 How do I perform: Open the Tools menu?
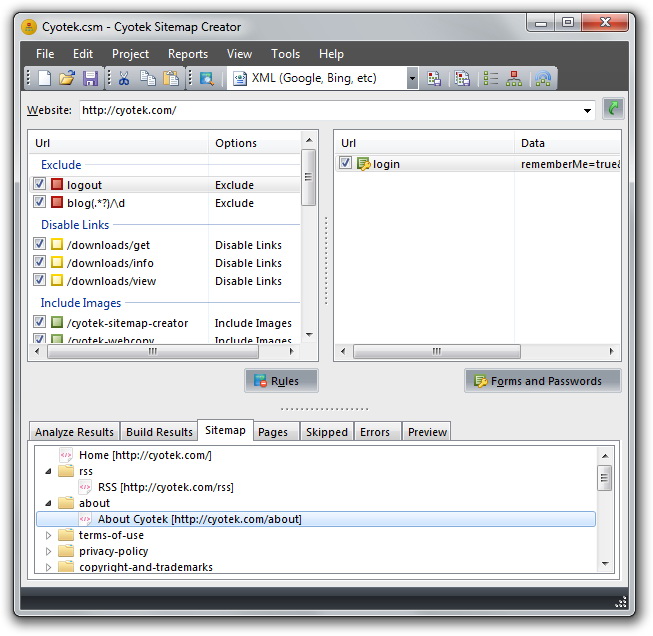click(x=285, y=54)
